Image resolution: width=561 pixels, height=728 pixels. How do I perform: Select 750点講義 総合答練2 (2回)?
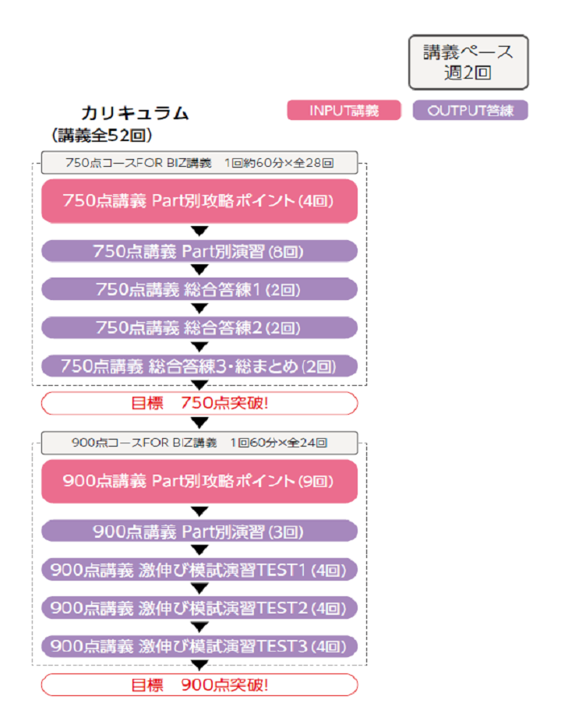tap(199, 327)
